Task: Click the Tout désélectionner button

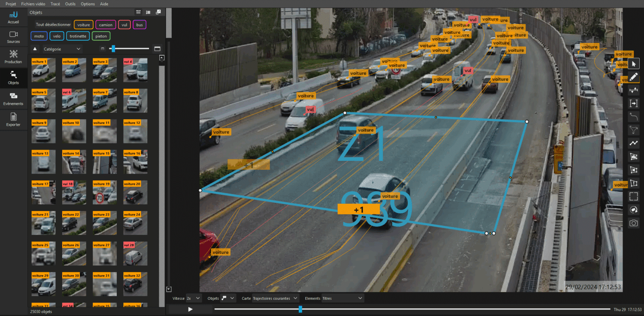Action: coord(53,25)
